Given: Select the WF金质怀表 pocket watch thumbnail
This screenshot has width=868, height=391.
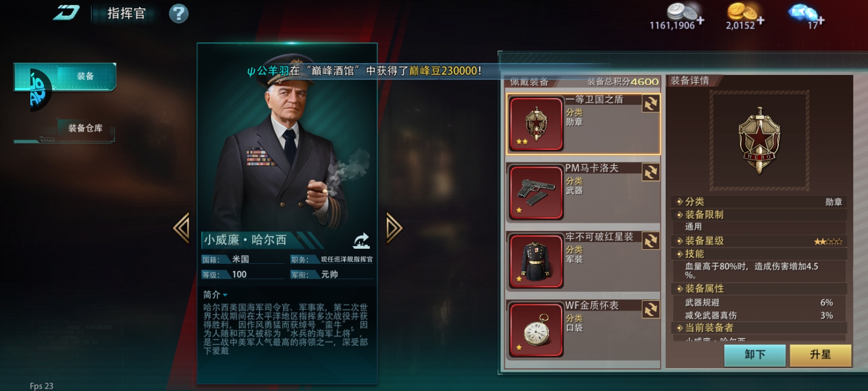Looking at the screenshot, I should click(536, 330).
